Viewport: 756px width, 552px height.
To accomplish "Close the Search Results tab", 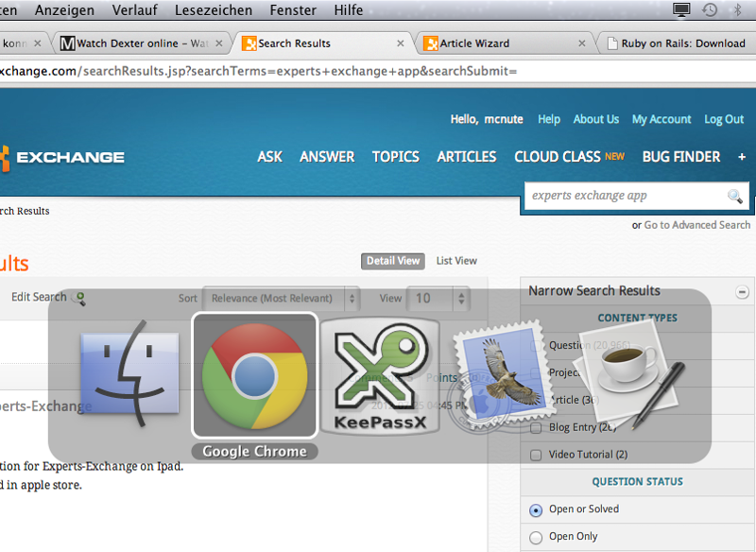I will [400, 43].
